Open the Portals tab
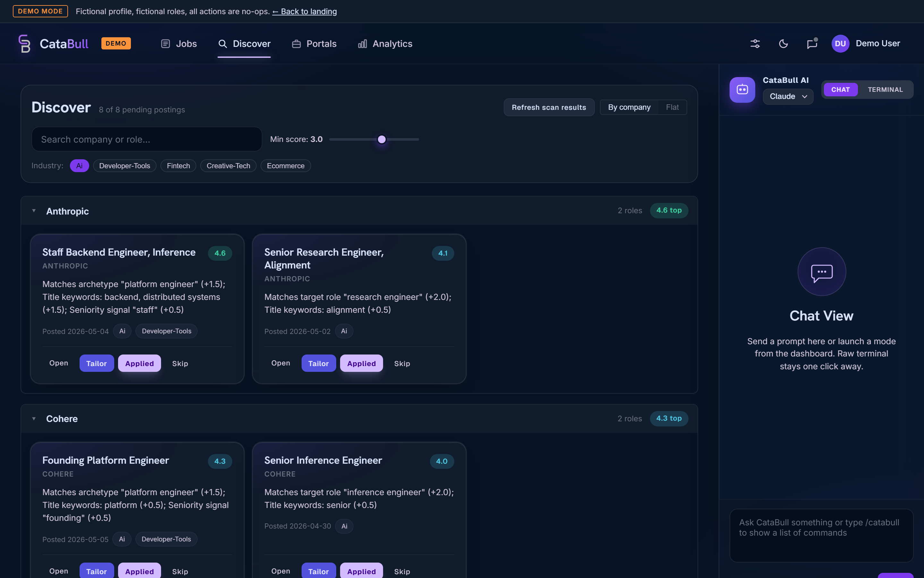 click(x=314, y=44)
